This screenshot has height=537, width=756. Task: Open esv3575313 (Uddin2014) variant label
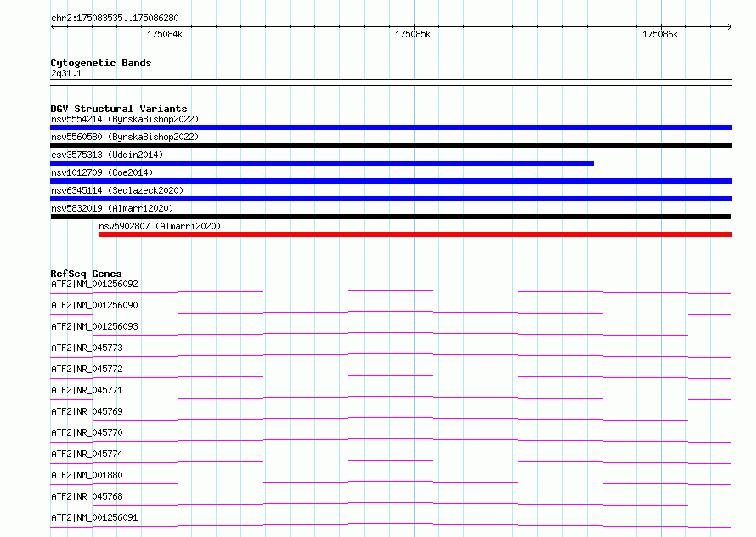(107, 155)
